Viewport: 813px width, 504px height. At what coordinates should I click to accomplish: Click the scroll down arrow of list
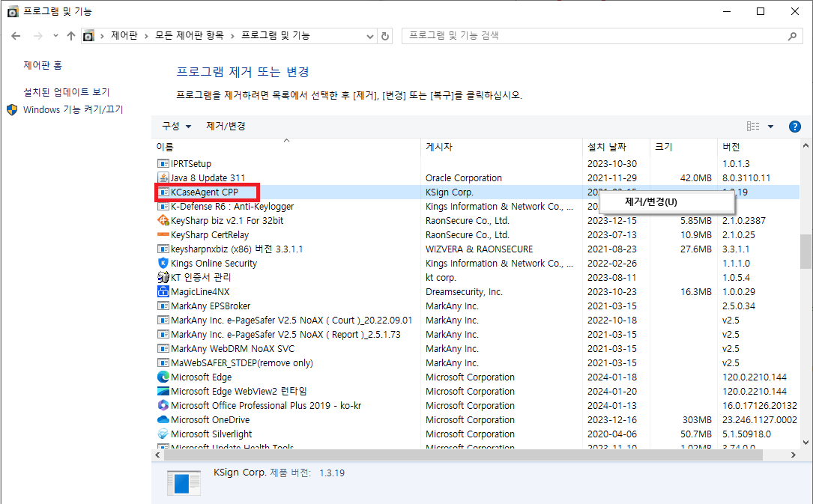point(806,443)
